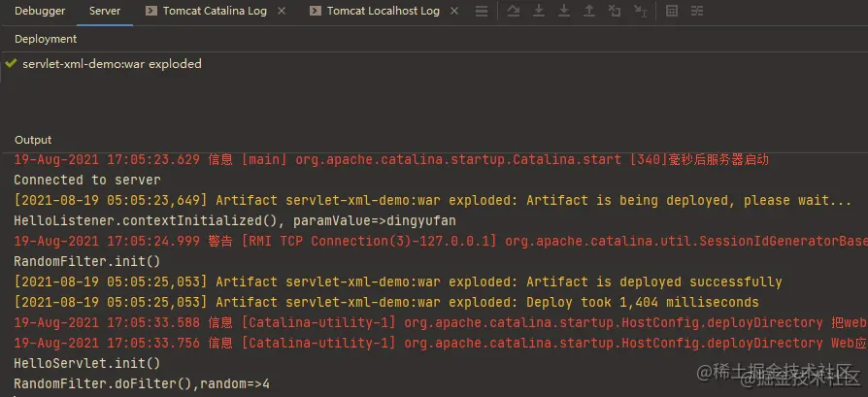Click green checkmark beside servlet-xml-demo artifact
This screenshot has width=868, height=397.
pyautogui.click(x=11, y=64)
